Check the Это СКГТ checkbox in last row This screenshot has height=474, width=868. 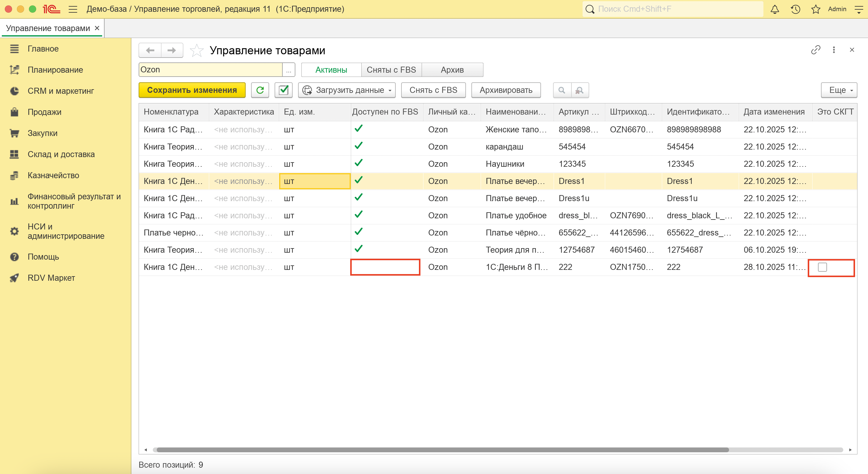(x=822, y=267)
